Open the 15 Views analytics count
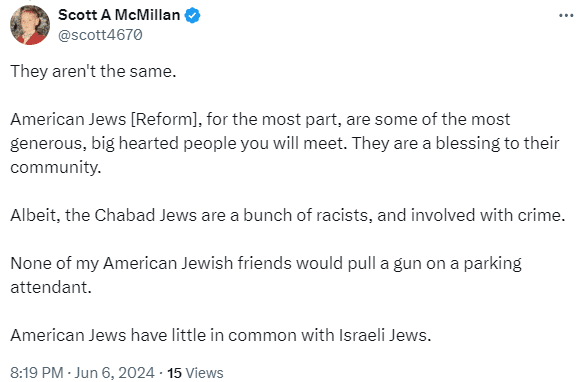 pyautogui.click(x=195, y=372)
